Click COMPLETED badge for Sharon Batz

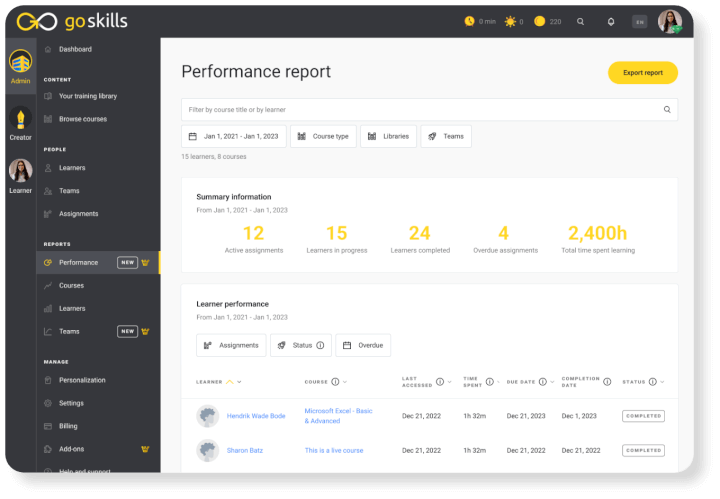pos(643,450)
